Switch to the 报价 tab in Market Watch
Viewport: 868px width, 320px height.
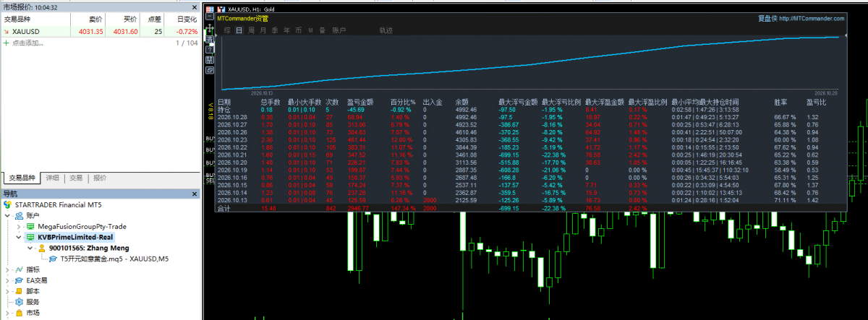pos(100,178)
